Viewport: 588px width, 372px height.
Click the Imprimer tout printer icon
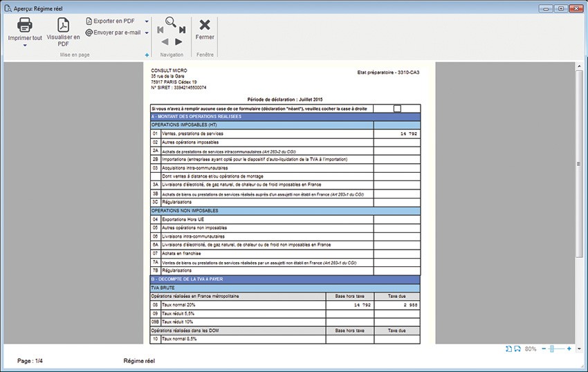24,25
